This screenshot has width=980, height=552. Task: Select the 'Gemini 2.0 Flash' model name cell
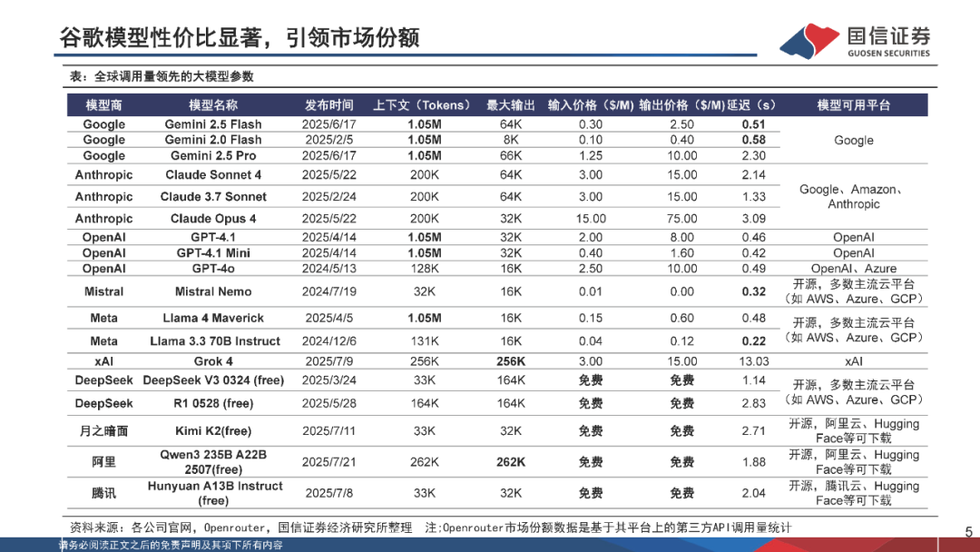[213, 140]
